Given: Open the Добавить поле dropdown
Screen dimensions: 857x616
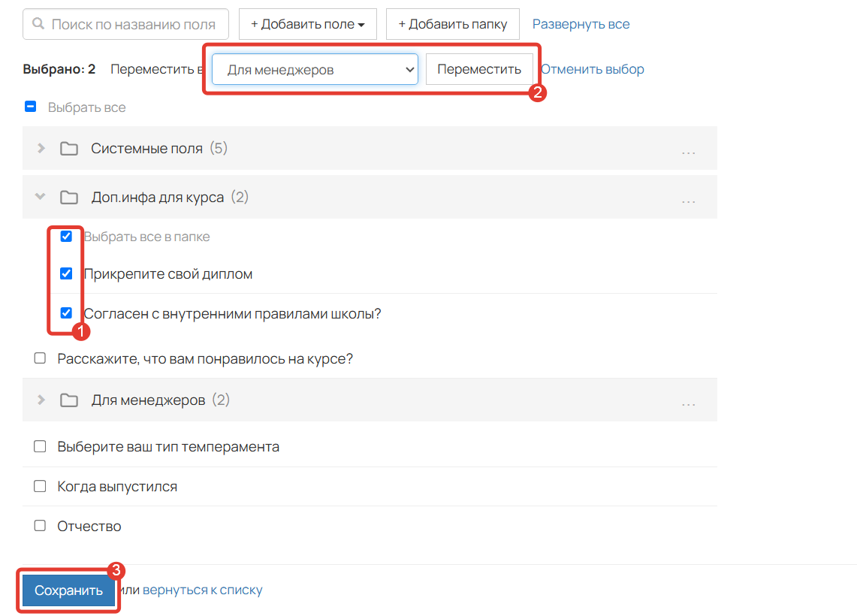Looking at the screenshot, I should tap(308, 24).
